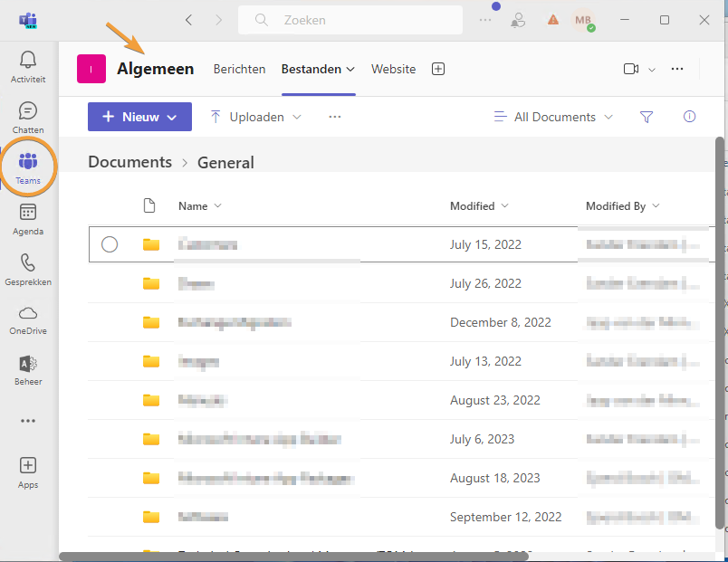The image size is (728, 562).
Task: Open Gesprekken calls icon
Action: pyautogui.click(x=28, y=269)
